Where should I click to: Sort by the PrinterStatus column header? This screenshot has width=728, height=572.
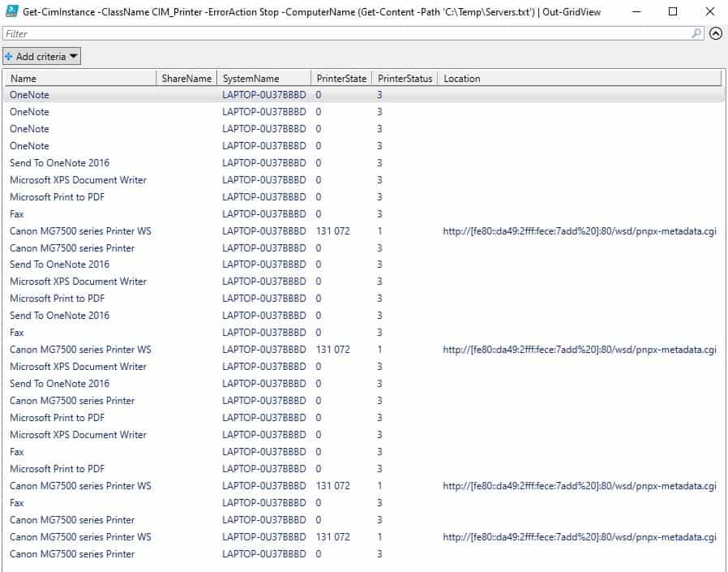405,79
